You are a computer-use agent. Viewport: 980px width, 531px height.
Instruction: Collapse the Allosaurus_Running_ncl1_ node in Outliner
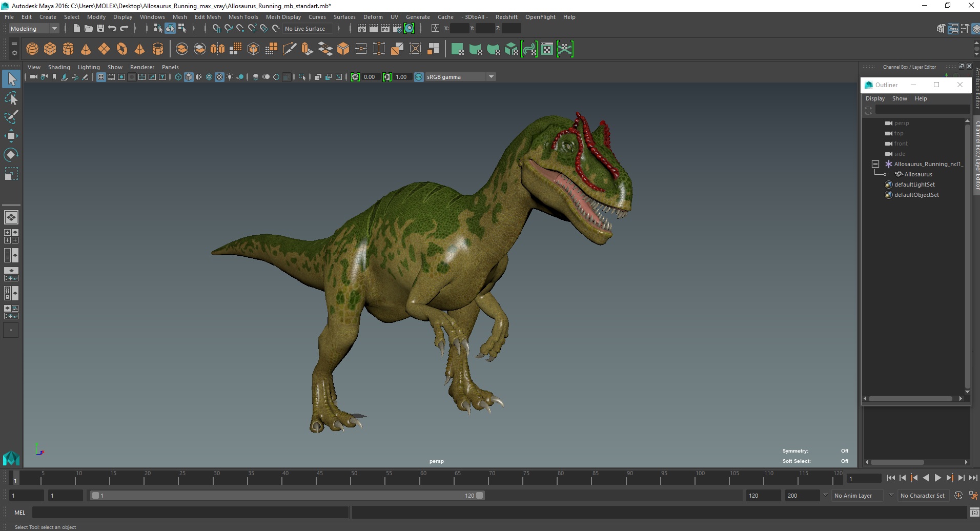pyautogui.click(x=875, y=164)
